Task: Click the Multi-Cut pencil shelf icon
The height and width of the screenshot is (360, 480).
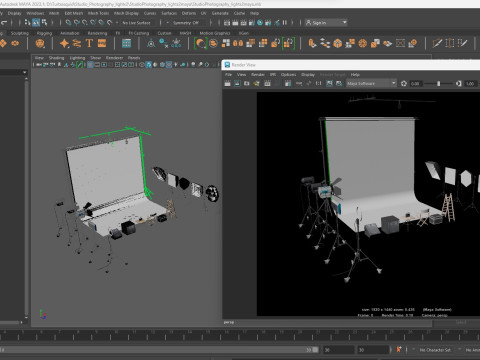Action: (437, 43)
